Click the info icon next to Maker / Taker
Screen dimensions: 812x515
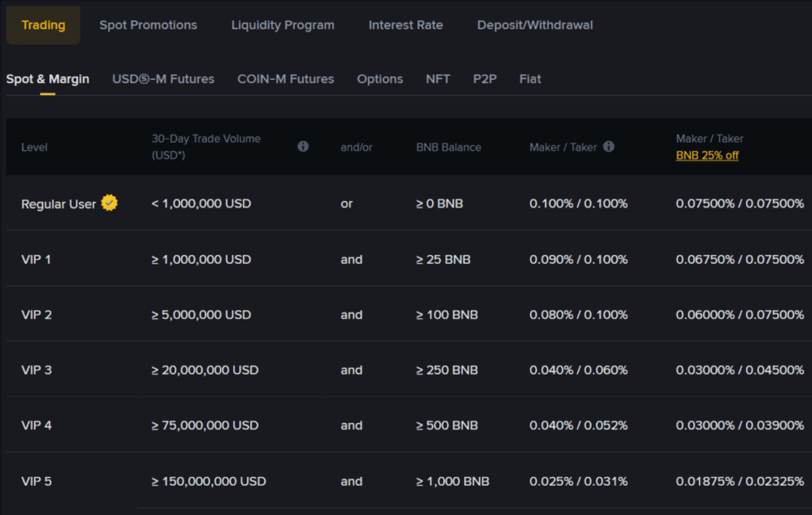coord(607,147)
